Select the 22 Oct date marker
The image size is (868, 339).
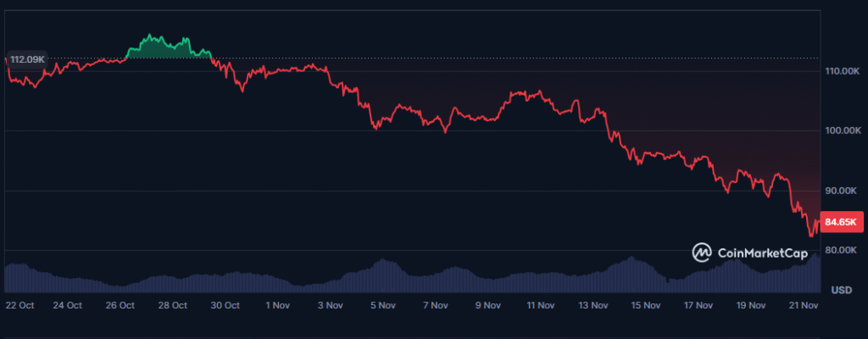coord(19,305)
